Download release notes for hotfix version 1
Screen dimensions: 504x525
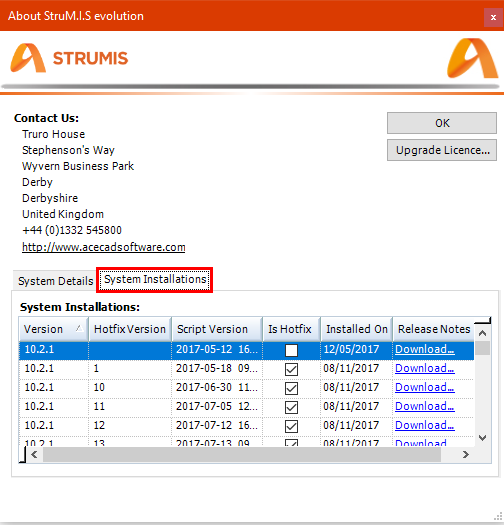(425, 368)
